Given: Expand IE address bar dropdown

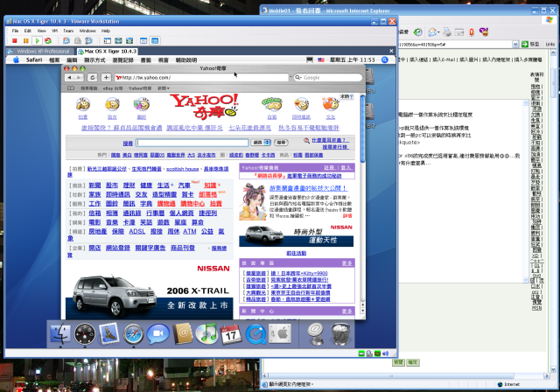Looking at the screenshot, I should click(515, 45).
